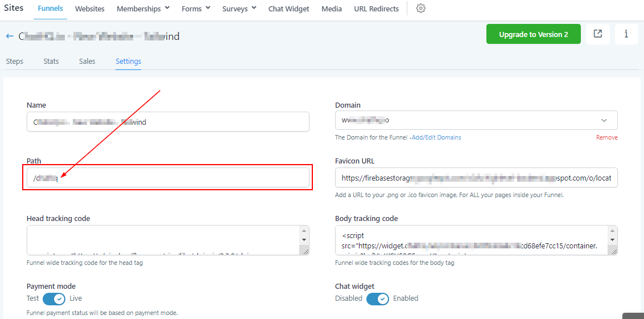Switch to the Stats tab
Image resolution: width=644 pixels, height=319 pixels.
point(51,61)
